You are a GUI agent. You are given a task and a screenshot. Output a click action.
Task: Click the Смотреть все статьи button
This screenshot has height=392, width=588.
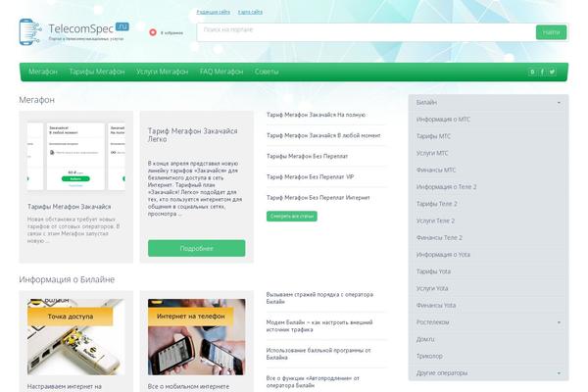[x=292, y=216]
